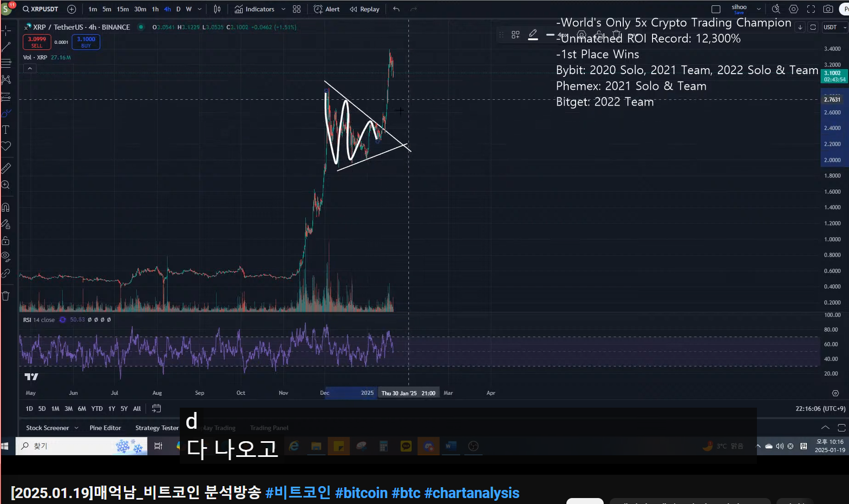
Task: Click the SELL 3.0999 button
Action: coord(37,42)
